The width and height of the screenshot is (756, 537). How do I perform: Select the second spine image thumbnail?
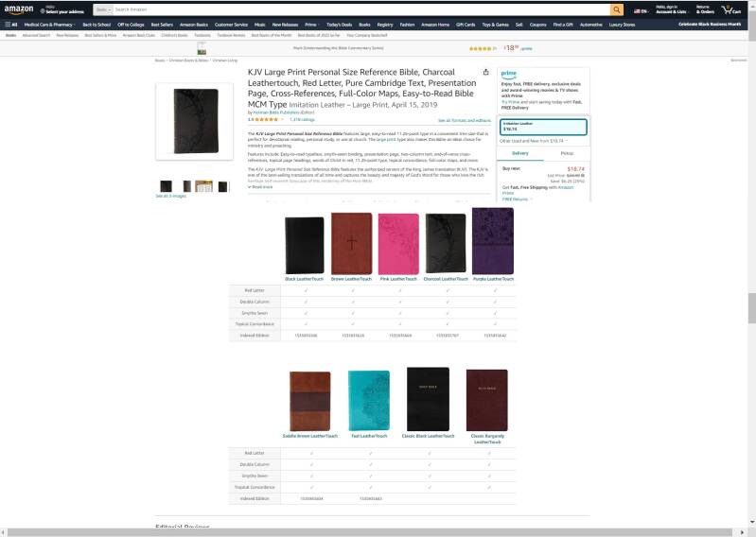click(x=187, y=186)
